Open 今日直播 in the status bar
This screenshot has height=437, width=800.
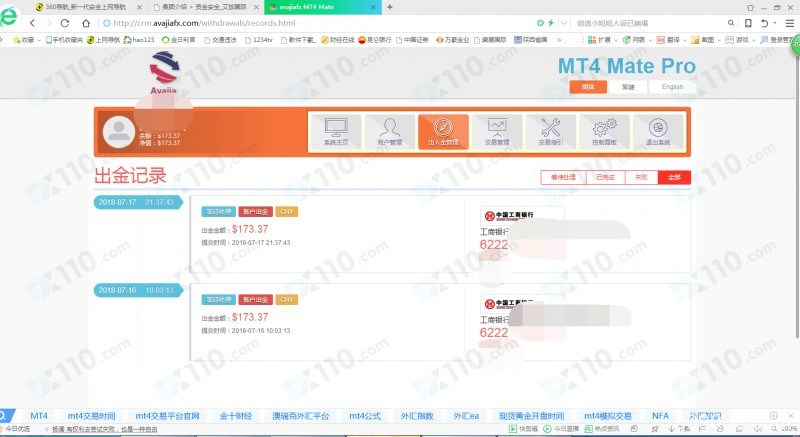(x=561, y=429)
